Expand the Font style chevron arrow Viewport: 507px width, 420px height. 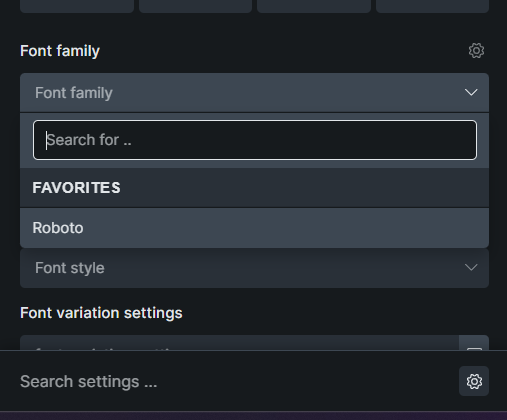click(471, 267)
